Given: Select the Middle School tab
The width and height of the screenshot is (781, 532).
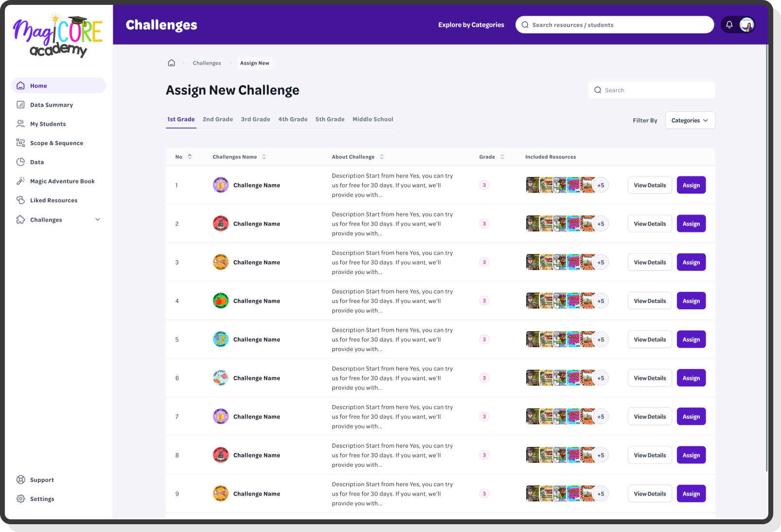Looking at the screenshot, I should [x=373, y=119].
